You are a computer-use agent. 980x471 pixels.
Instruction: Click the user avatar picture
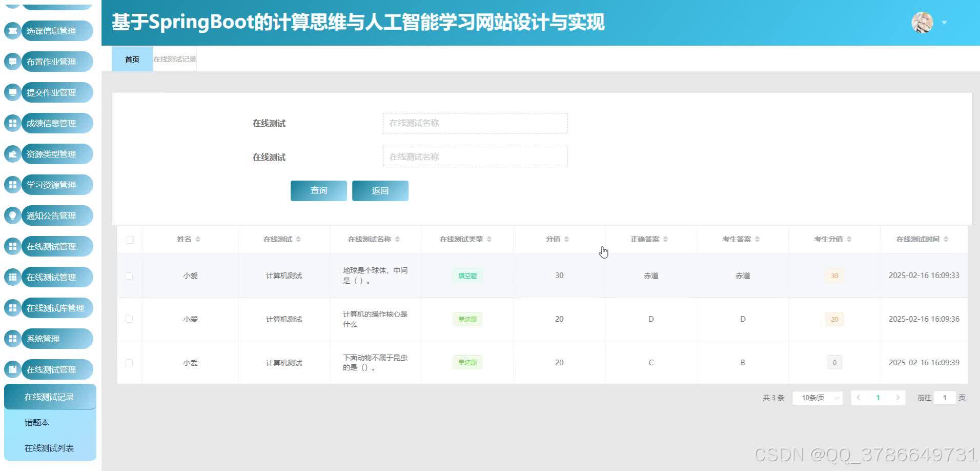click(x=922, y=23)
